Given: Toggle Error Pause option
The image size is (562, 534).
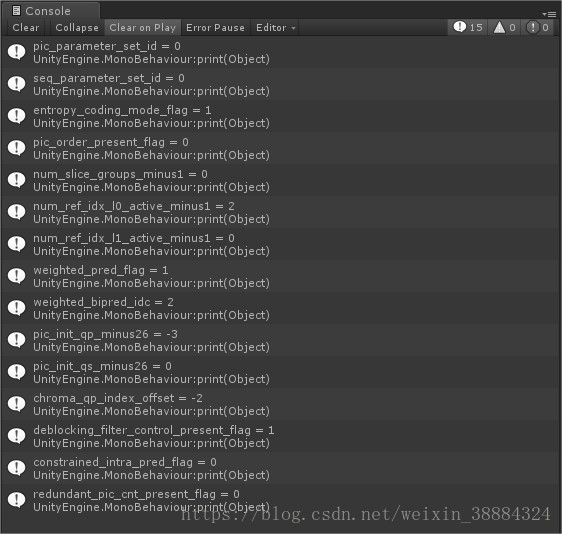Looking at the screenshot, I should point(215,28).
